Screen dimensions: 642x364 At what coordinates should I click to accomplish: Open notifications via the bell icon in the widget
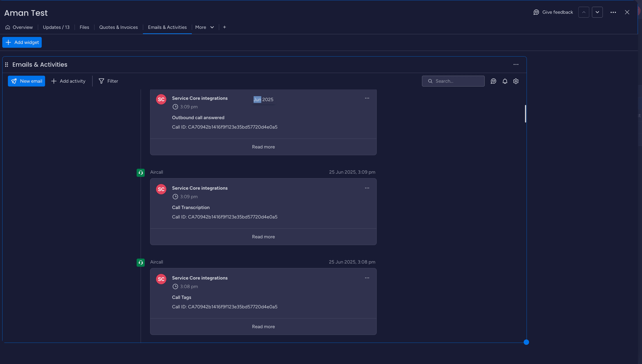505,81
